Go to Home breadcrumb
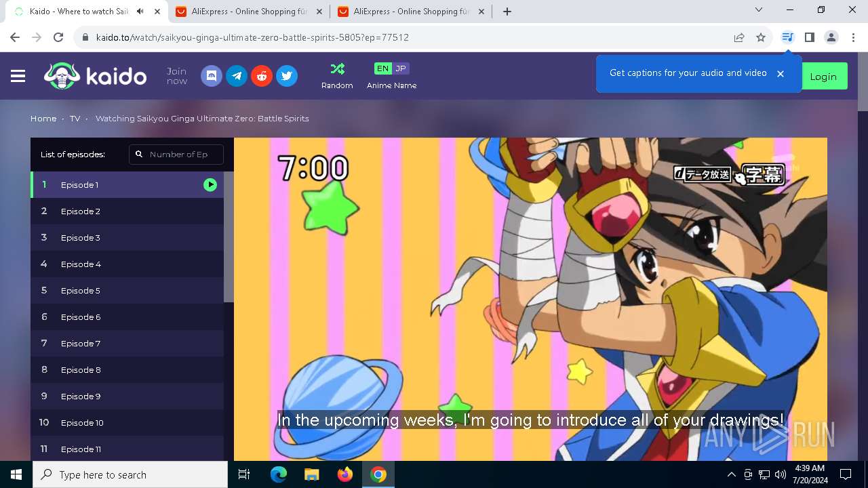Viewport: 868px width, 488px height. [43, 119]
